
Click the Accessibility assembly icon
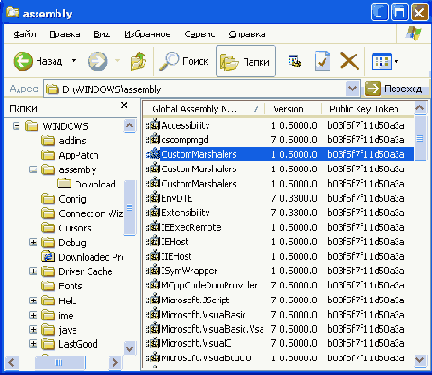153,125
